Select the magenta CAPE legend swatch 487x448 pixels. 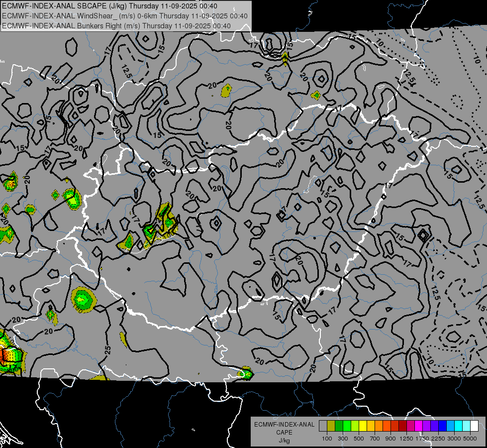click(419, 426)
